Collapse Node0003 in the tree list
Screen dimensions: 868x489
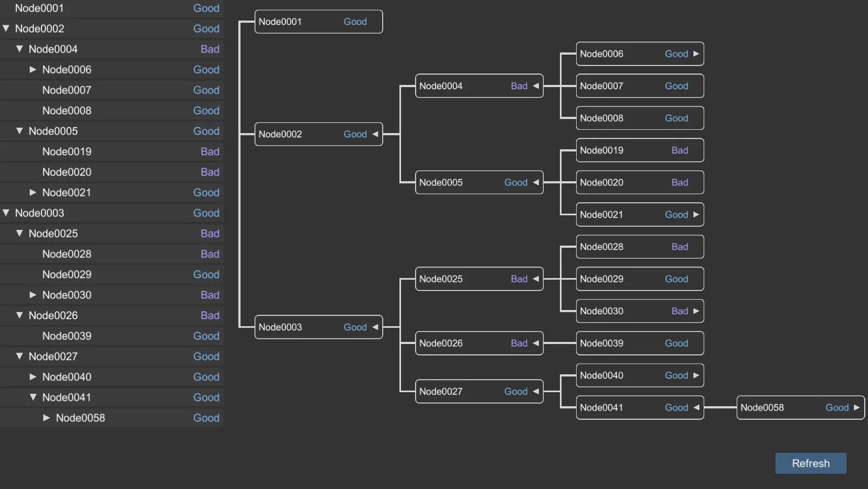pos(6,213)
